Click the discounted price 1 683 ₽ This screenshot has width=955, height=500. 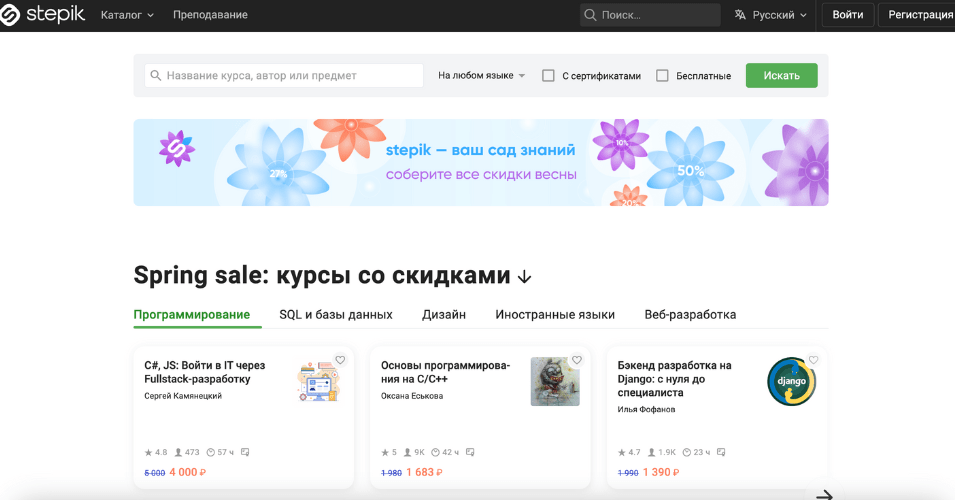(x=424, y=472)
